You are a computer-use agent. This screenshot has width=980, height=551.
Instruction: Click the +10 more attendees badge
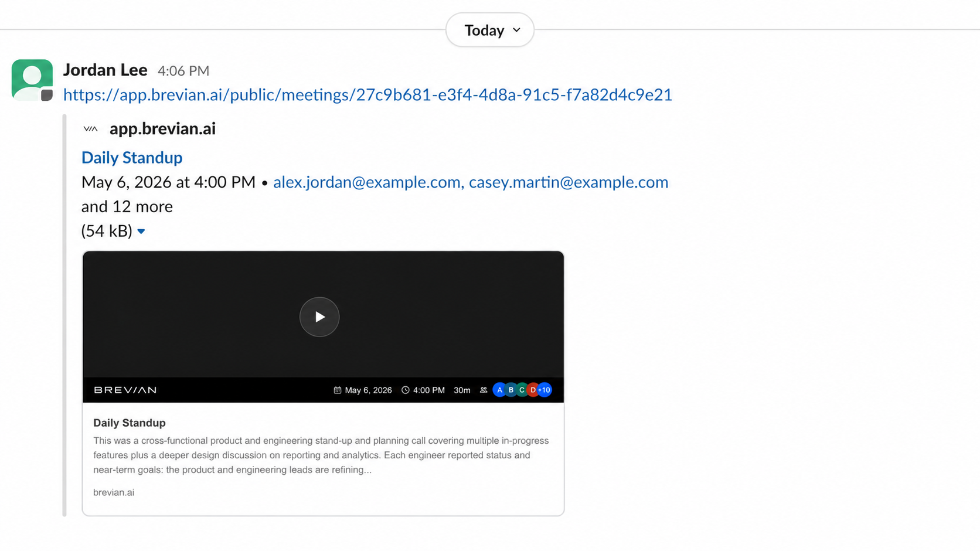[545, 390]
